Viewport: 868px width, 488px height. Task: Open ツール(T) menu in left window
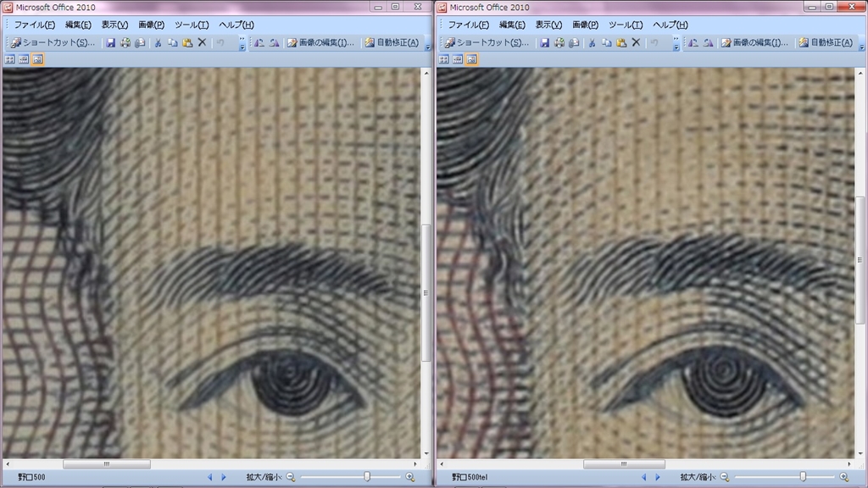point(192,25)
